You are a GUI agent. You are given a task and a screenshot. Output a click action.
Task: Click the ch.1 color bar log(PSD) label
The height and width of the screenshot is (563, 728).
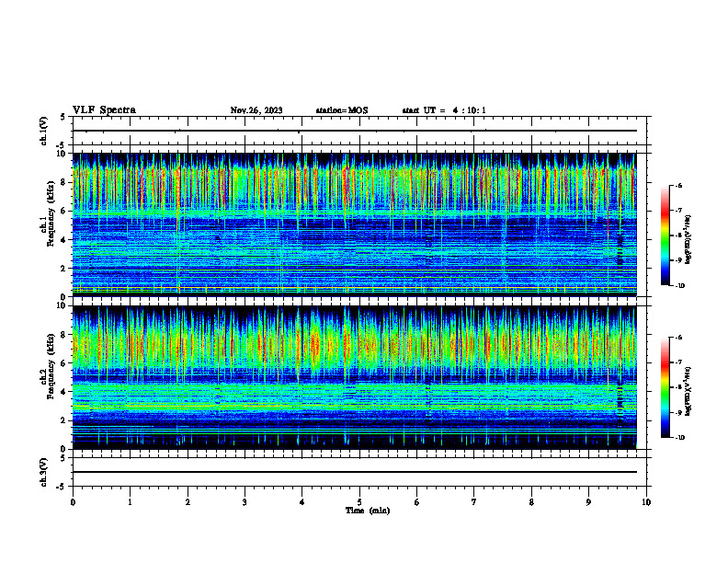pos(688,239)
